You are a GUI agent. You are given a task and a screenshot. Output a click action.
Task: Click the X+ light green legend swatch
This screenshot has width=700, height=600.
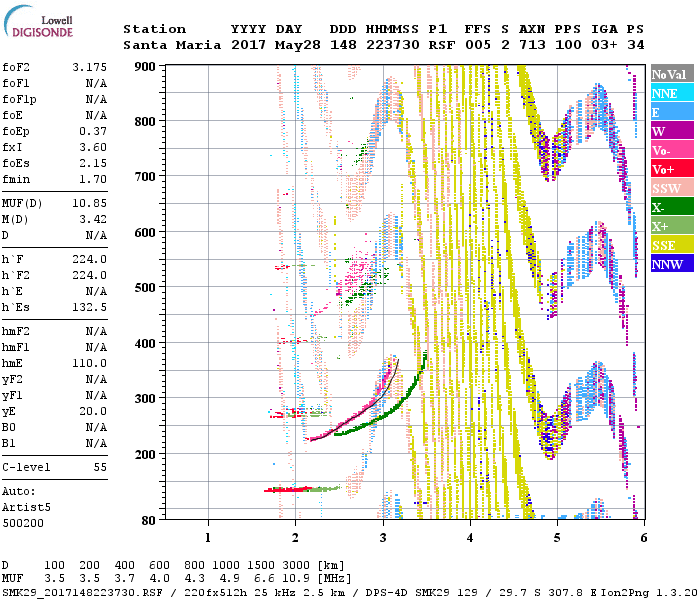click(672, 226)
